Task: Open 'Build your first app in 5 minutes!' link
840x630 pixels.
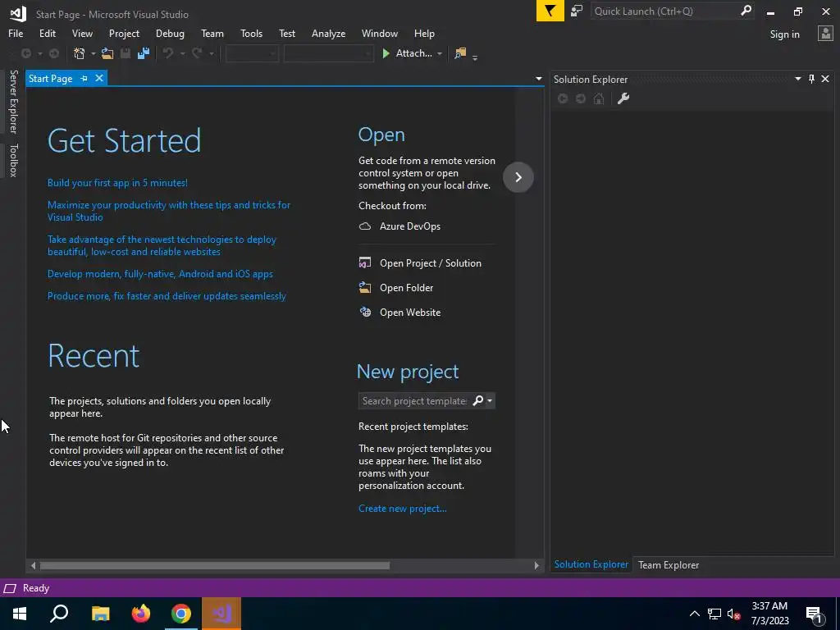Action: tap(117, 183)
